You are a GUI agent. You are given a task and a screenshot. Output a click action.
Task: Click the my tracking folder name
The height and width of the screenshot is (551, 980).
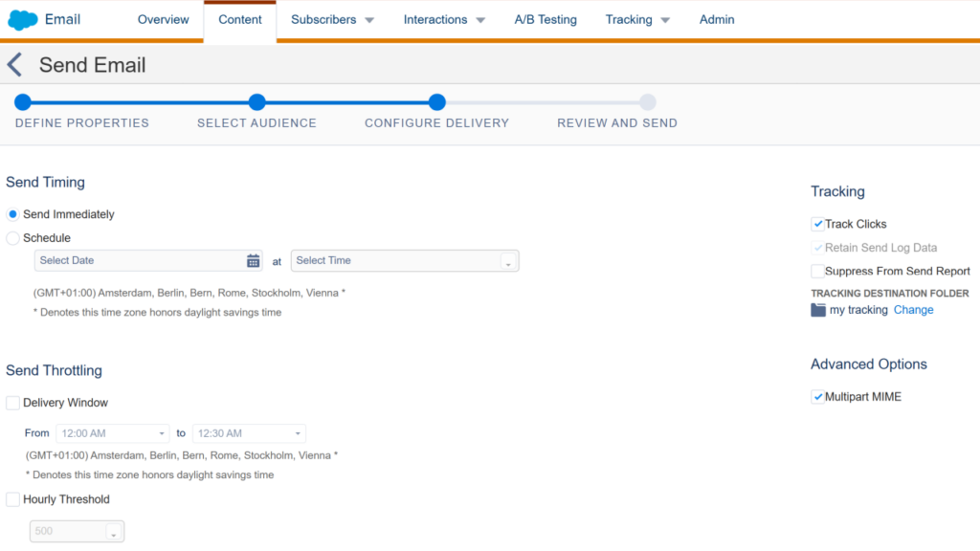[858, 310]
